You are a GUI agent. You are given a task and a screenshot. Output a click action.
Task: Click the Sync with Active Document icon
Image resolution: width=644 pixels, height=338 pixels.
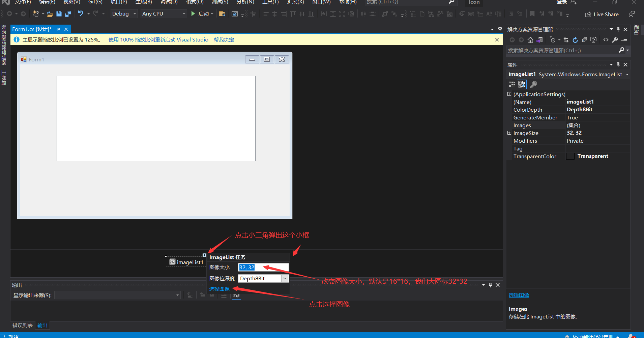coord(566,40)
